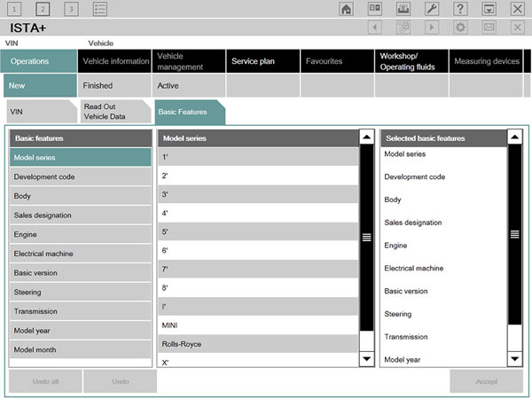Open the list overview icon

[99, 9]
